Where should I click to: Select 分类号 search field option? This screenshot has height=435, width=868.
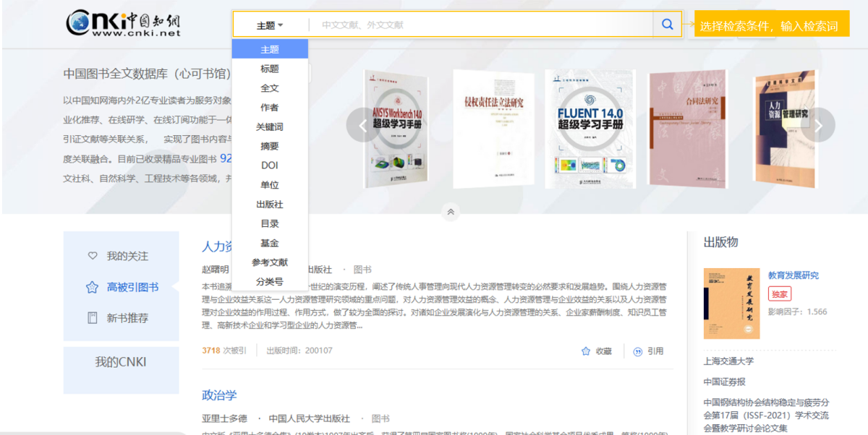click(270, 282)
